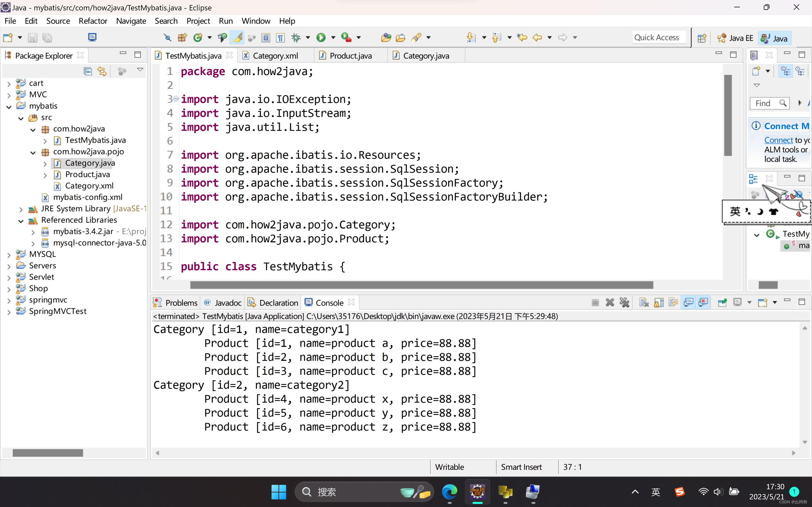Switch to the Category.xml editor tab
812x507 pixels.
point(275,56)
